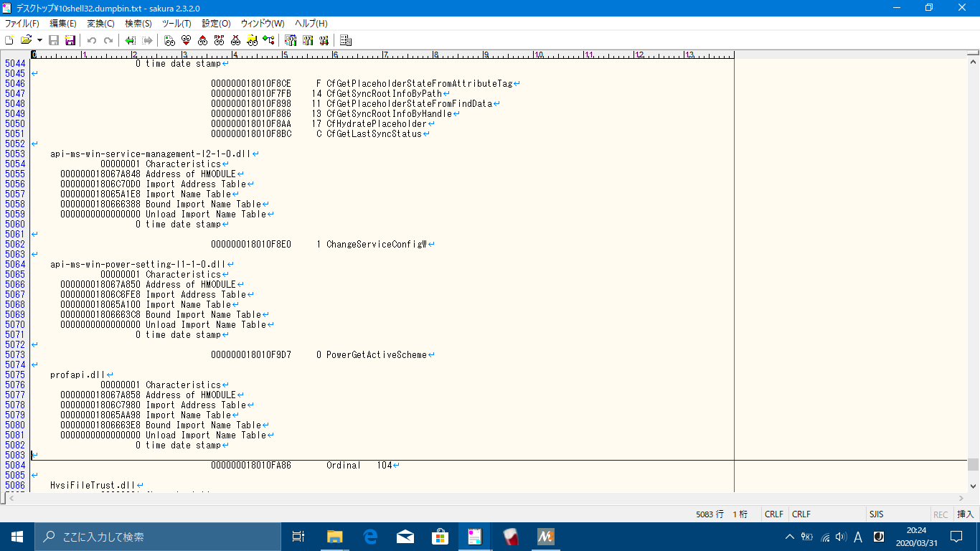Open Task View on taskbar
Image resolution: width=980 pixels, height=551 pixels.
click(298, 537)
